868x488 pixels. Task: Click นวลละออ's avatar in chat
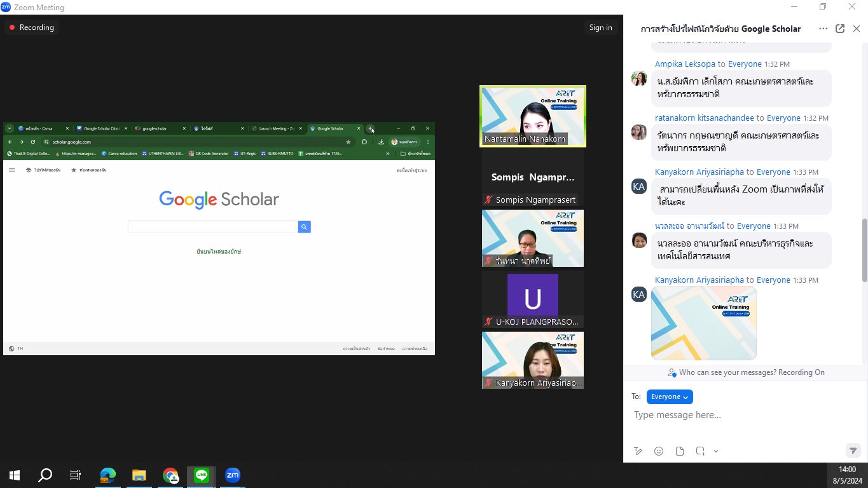point(639,240)
